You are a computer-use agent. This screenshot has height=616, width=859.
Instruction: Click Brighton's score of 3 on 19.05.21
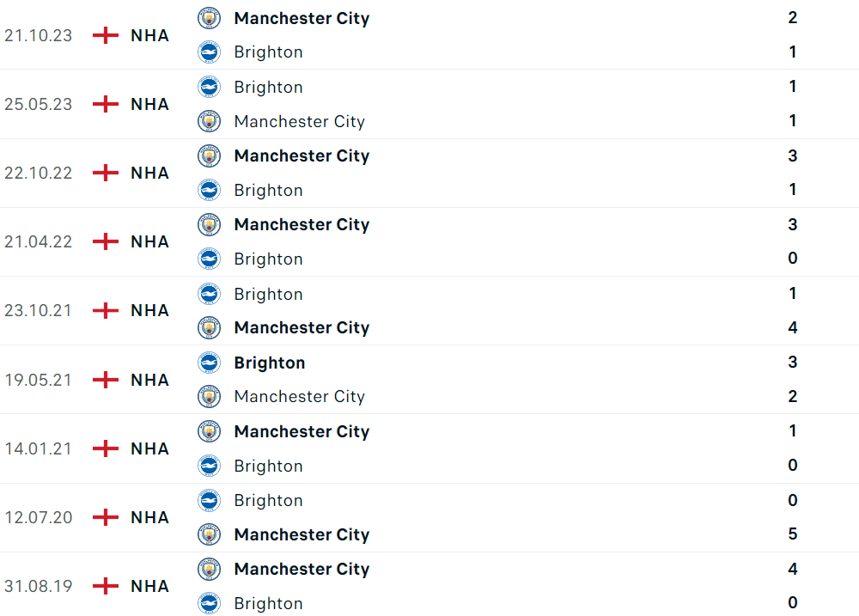[x=793, y=362]
